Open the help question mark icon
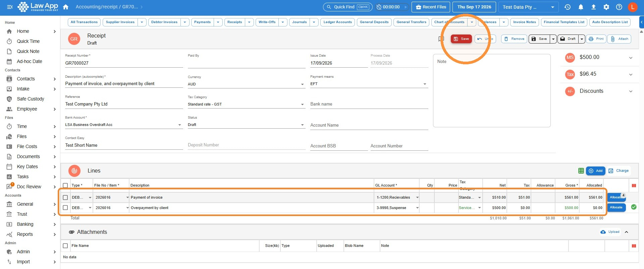This screenshot has width=644, height=269. click(619, 7)
